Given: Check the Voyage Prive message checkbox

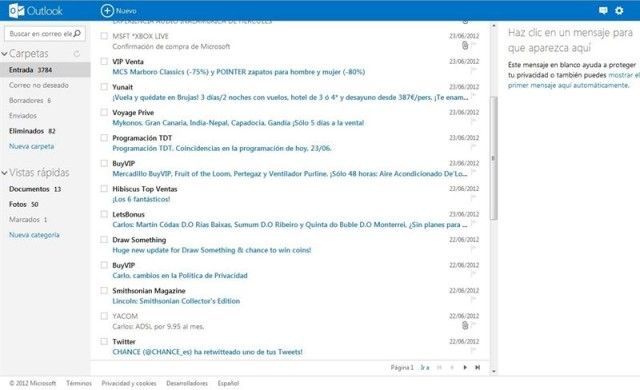Looking at the screenshot, I should (x=104, y=112).
